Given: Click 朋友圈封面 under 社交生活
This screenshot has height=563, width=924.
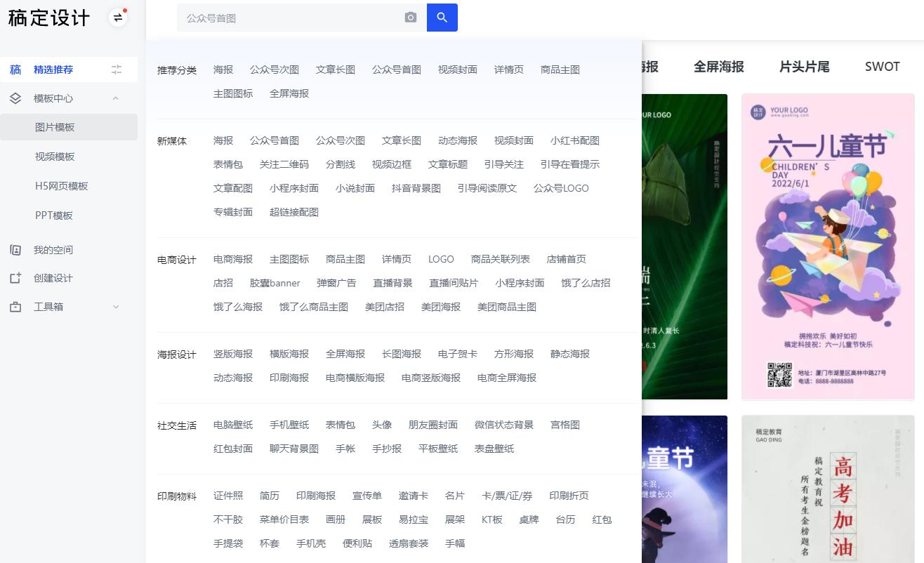Looking at the screenshot, I should coord(432,424).
